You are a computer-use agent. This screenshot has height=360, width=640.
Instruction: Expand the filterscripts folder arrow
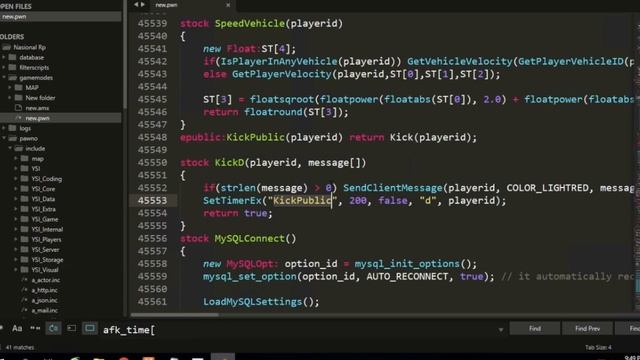(x=4, y=67)
